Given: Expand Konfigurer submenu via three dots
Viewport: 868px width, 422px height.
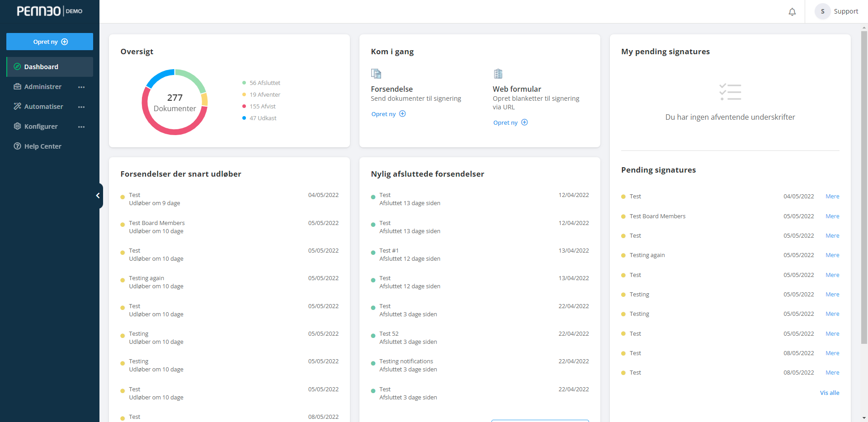Looking at the screenshot, I should [x=81, y=127].
